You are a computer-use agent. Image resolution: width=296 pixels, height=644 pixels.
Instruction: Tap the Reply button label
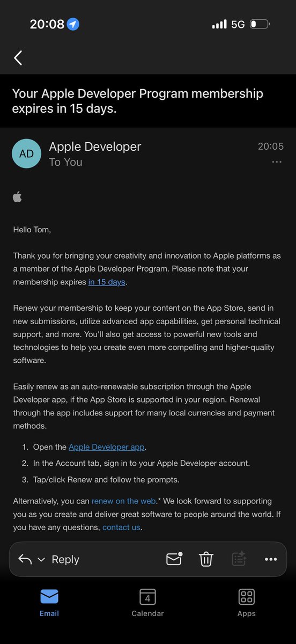(65, 559)
